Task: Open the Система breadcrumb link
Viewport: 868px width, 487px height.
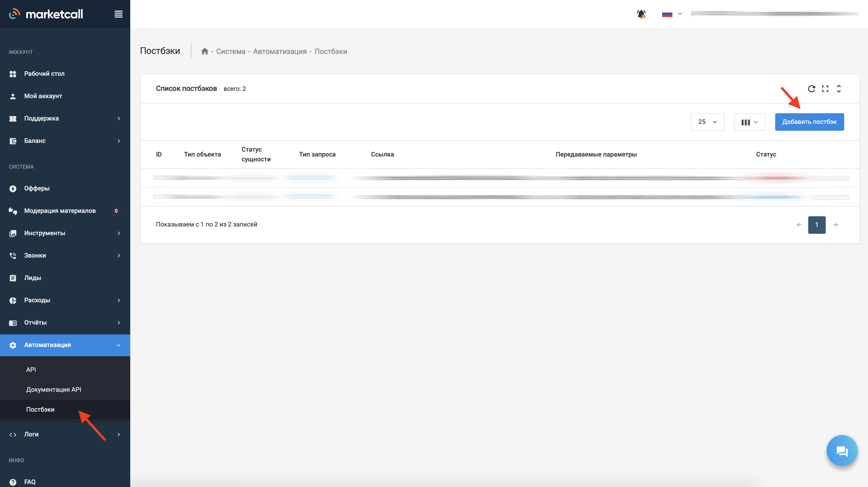Action: tap(230, 52)
